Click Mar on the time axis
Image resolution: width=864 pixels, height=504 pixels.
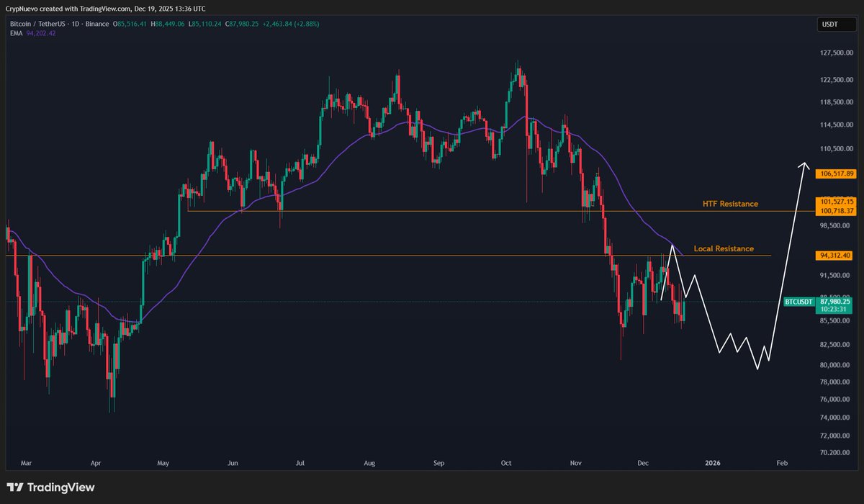click(x=27, y=464)
